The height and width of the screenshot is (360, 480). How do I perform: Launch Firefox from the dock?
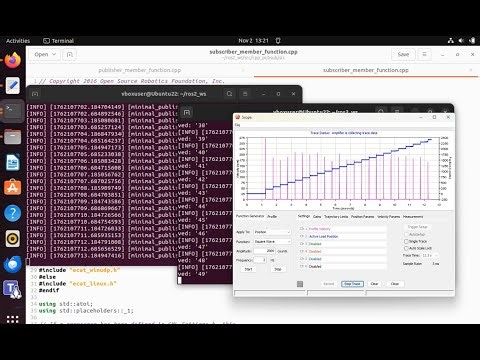point(13,60)
